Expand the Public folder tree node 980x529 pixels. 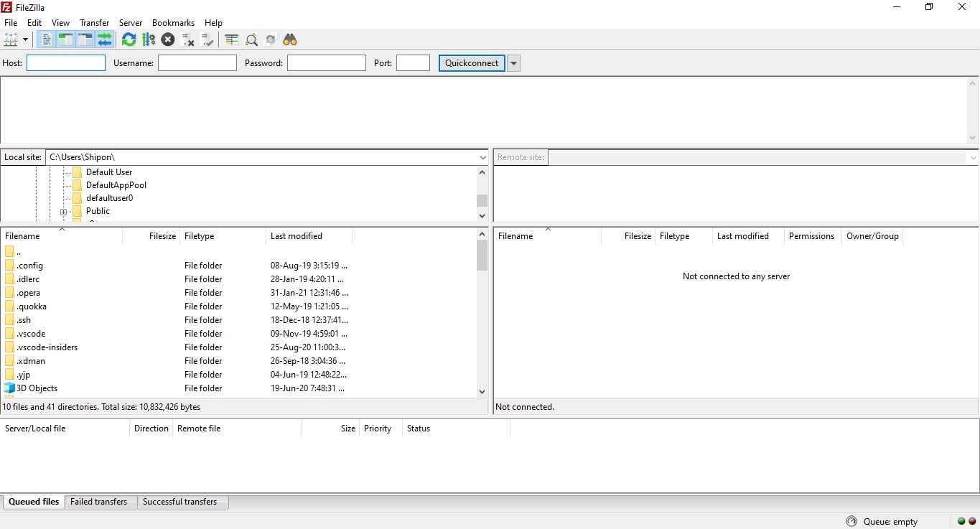[x=63, y=212]
